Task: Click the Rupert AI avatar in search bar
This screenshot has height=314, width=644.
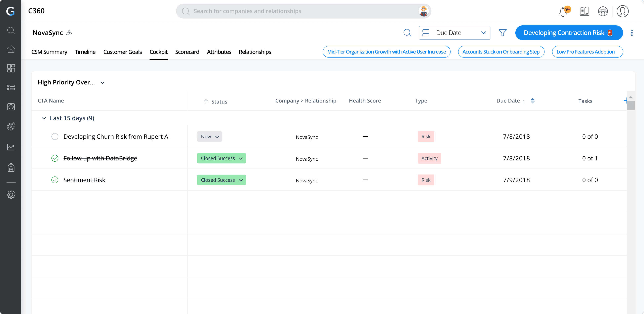Action: pos(424,11)
